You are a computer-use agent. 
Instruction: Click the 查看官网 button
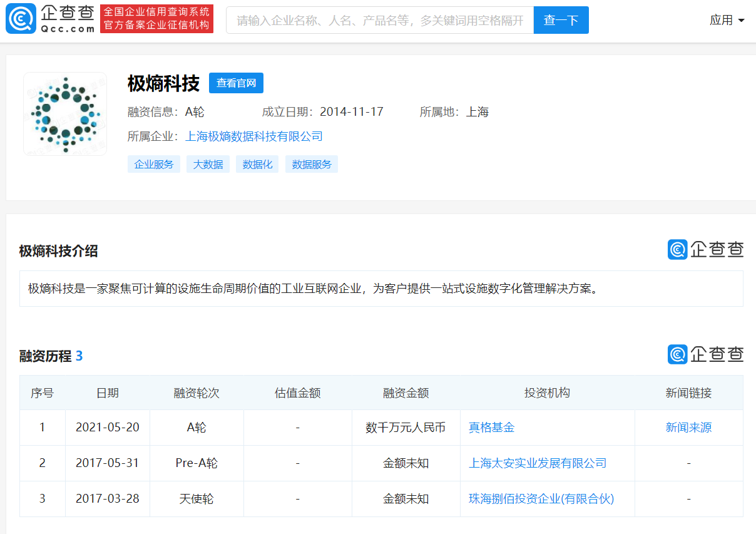click(x=236, y=83)
